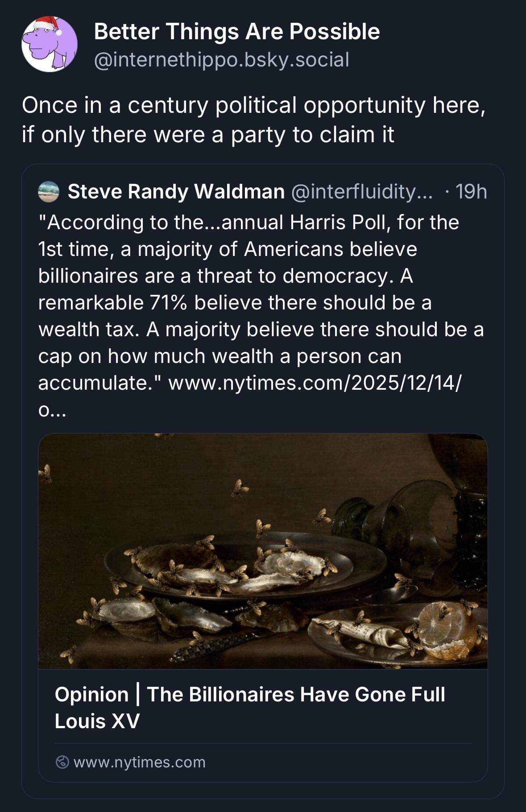Click the 19h timestamp on quoted post
The image size is (526, 812).
[471, 192]
